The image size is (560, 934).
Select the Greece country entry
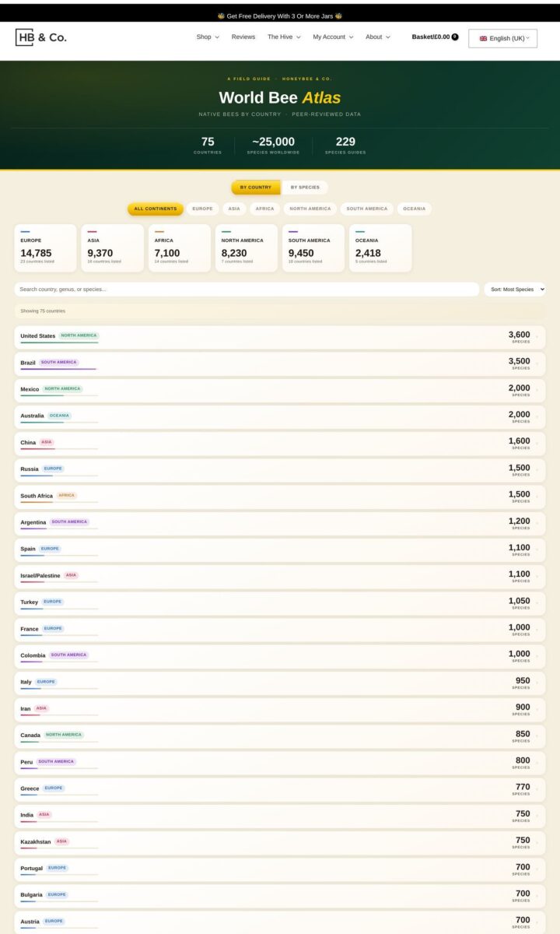click(280, 789)
